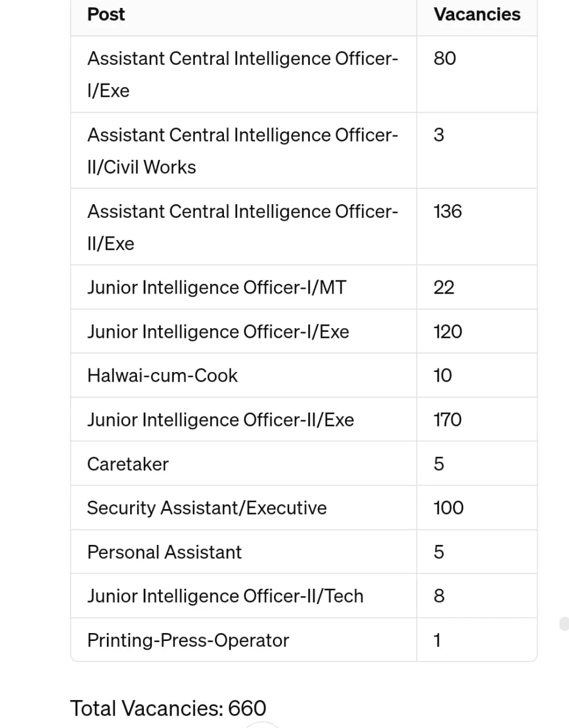The width and height of the screenshot is (569, 728).
Task: Click the 170 vacancies value
Action: point(447,420)
